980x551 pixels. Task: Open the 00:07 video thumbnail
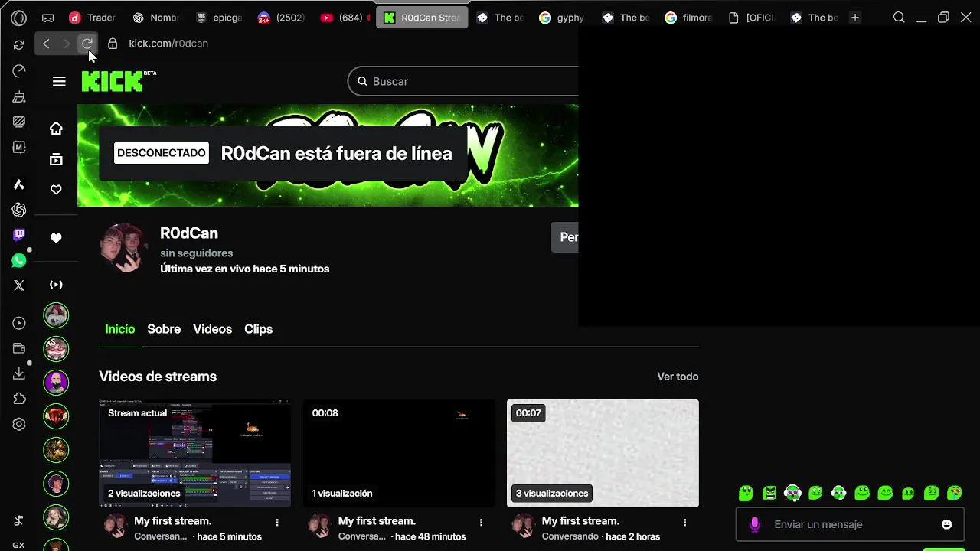coord(603,453)
